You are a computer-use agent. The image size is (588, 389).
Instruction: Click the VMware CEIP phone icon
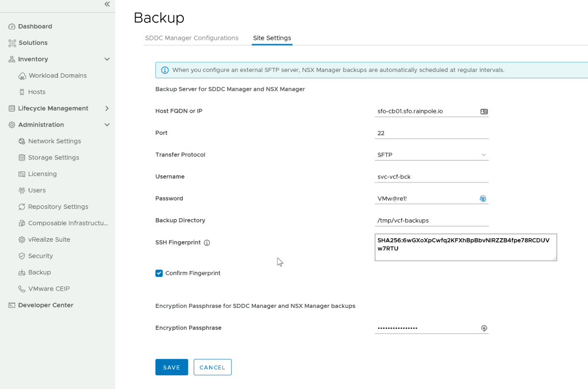pyautogui.click(x=22, y=289)
